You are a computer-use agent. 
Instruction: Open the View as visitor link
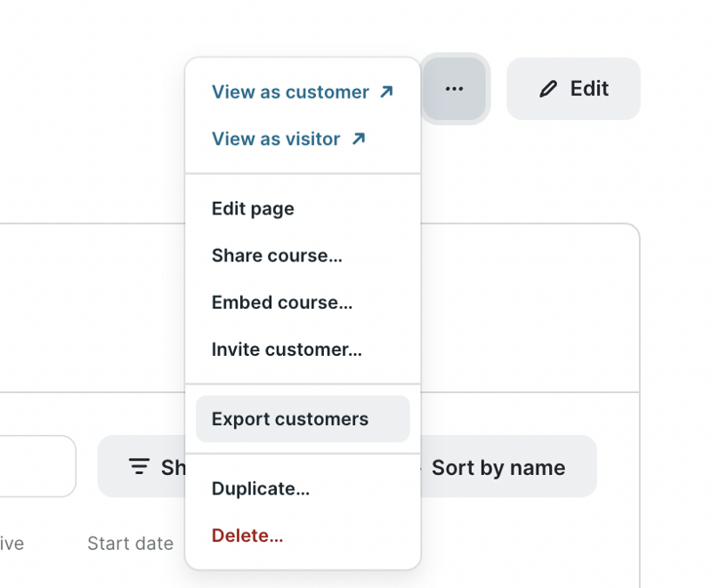pos(276,139)
